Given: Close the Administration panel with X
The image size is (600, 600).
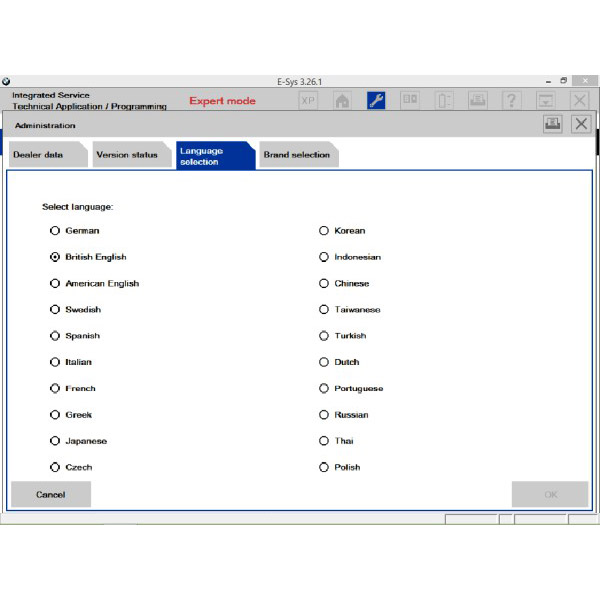Looking at the screenshot, I should pos(581,124).
